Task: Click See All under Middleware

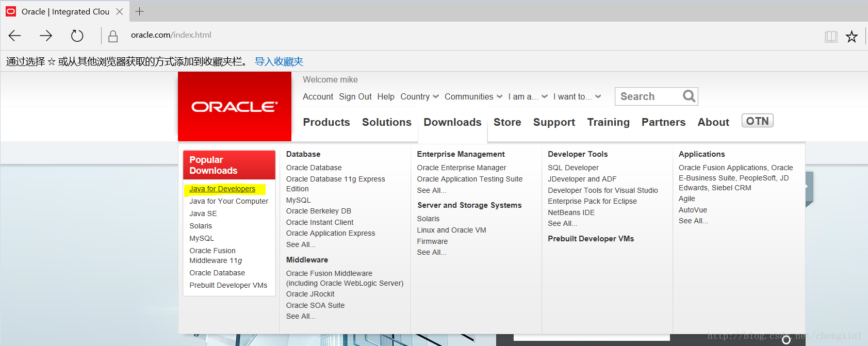Action: click(301, 316)
